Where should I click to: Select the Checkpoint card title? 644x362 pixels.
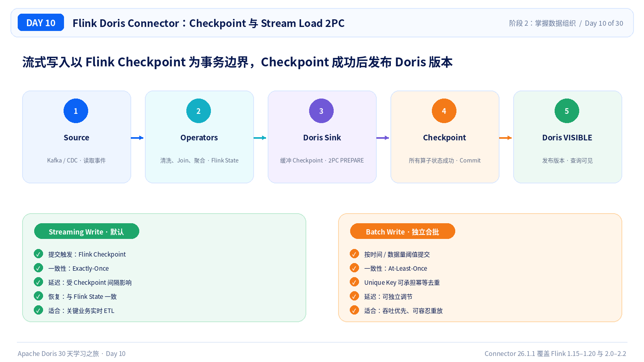pyautogui.click(x=444, y=138)
